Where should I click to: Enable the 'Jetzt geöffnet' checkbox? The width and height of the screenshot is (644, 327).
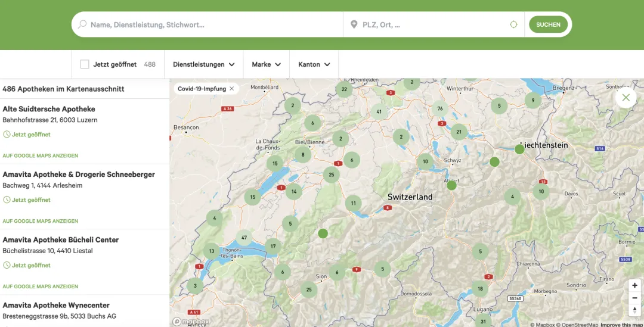(x=85, y=64)
